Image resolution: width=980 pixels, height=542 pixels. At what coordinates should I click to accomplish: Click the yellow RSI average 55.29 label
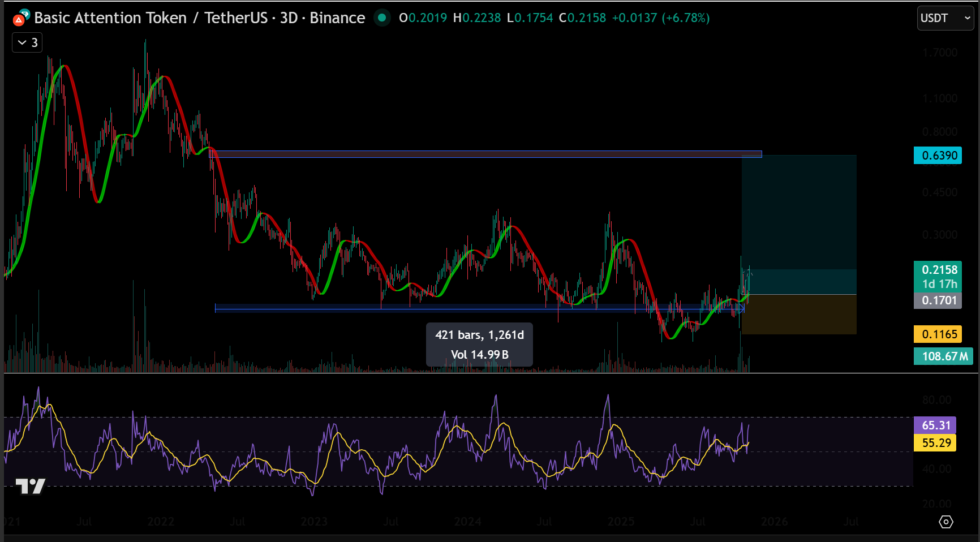point(935,443)
